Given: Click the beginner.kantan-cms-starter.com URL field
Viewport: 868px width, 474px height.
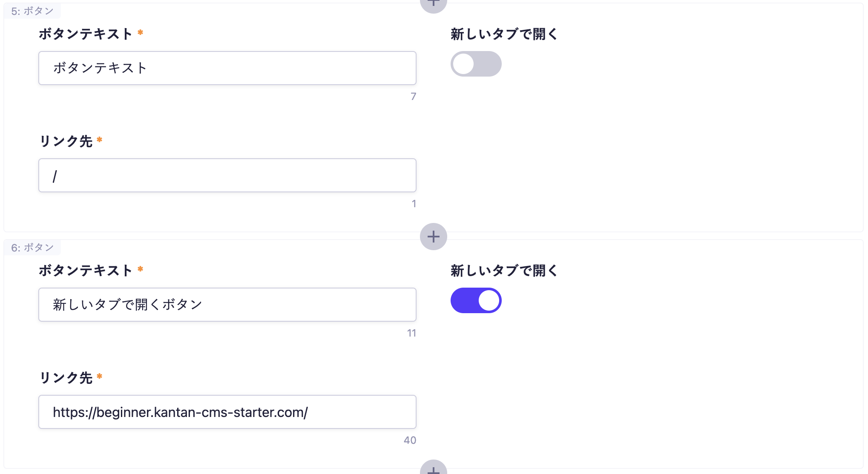Looking at the screenshot, I should pos(227,412).
